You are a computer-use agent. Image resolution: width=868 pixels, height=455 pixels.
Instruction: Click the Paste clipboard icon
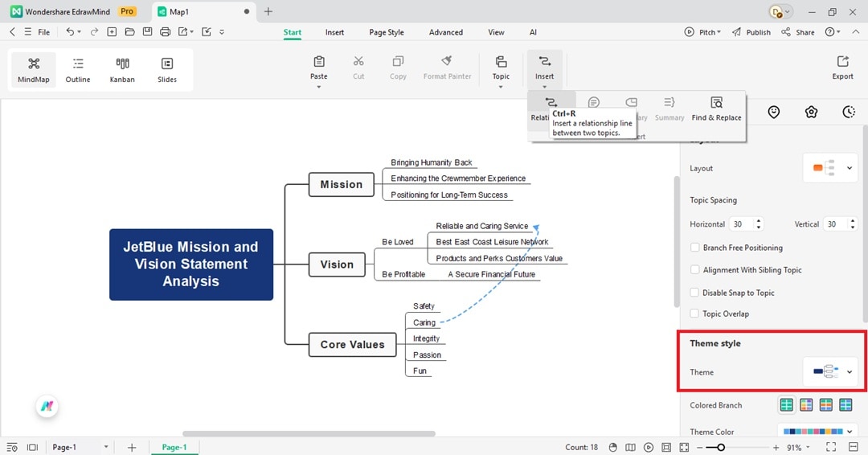pyautogui.click(x=319, y=62)
